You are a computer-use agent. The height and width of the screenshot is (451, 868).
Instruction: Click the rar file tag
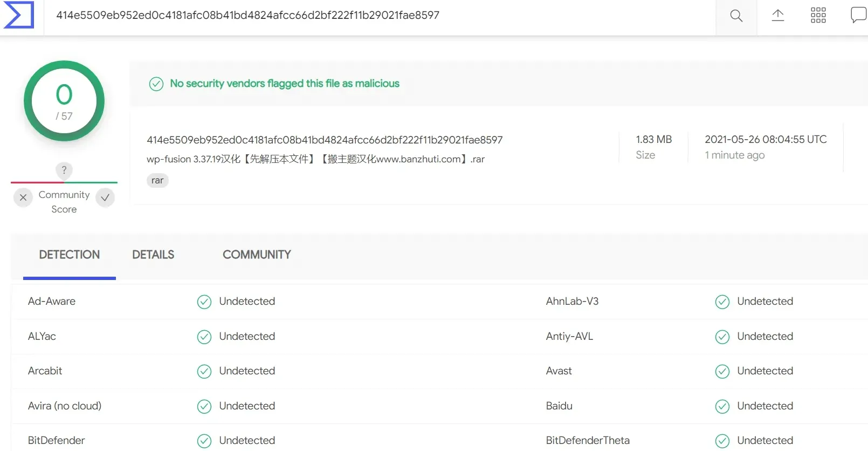coord(157,181)
